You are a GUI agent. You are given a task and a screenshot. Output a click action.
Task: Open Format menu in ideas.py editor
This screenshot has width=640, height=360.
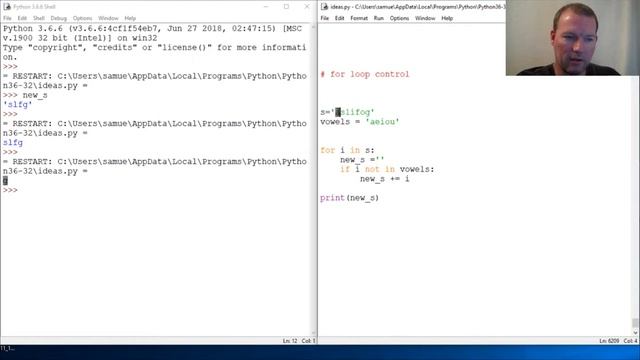(359, 18)
